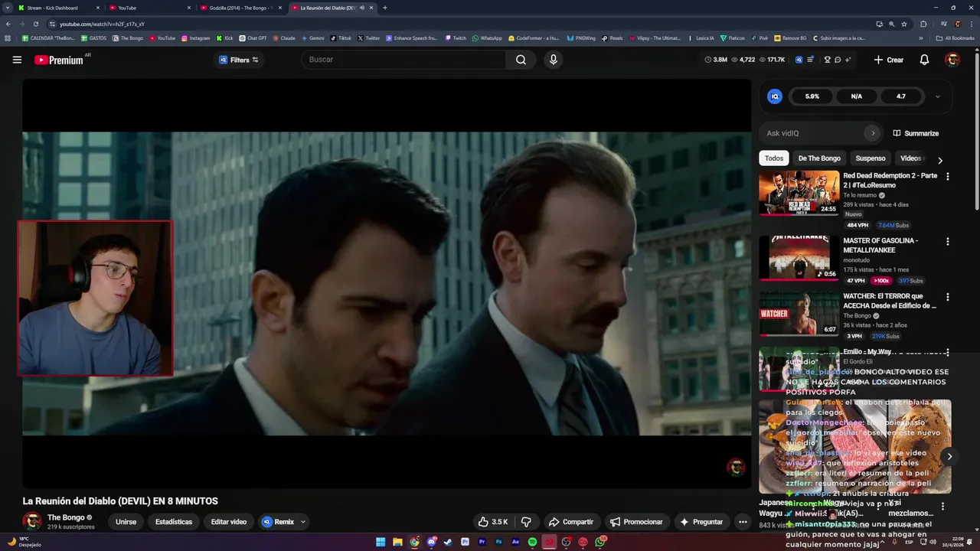Open options for WATCHER video
This screenshot has width=980, height=551.
point(948,297)
